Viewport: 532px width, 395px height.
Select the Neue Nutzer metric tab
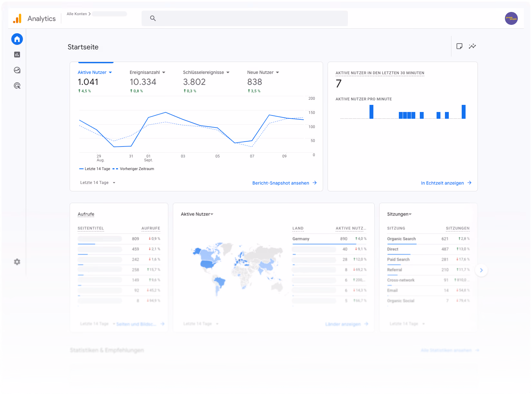click(263, 82)
